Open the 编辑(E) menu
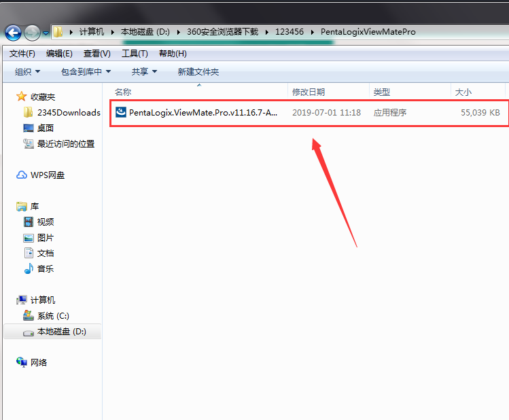This screenshot has width=509, height=420. [x=59, y=54]
